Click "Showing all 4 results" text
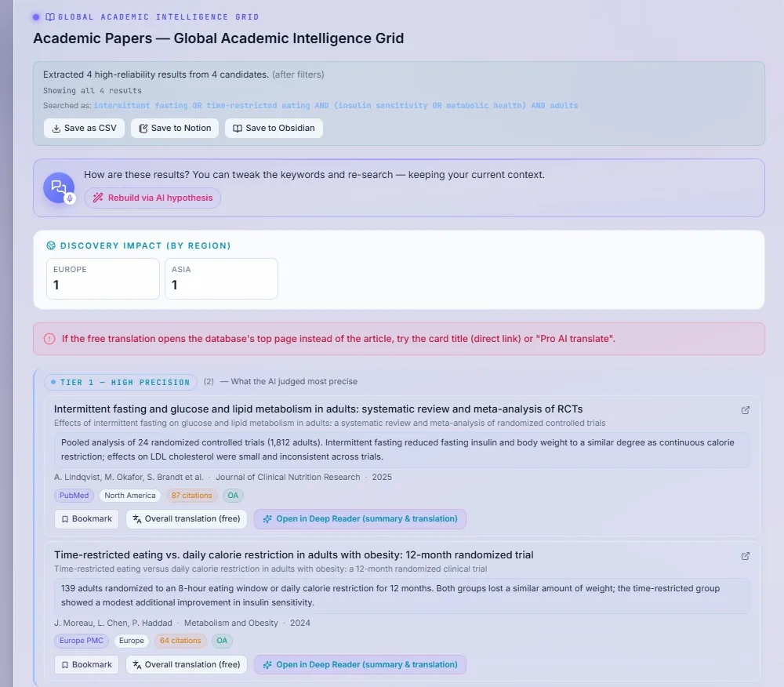Viewport: 784px width, 687px height. pyautogui.click(x=93, y=90)
